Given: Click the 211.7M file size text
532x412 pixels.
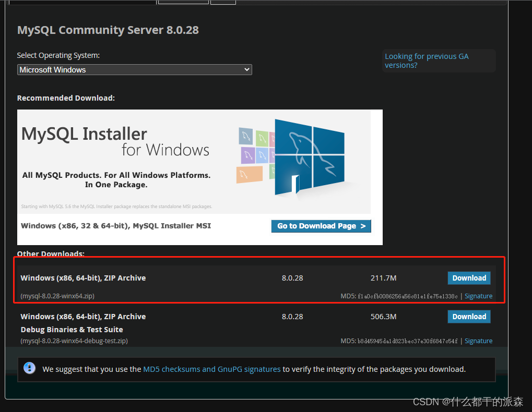Looking at the screenshot, I should click(x=383, y=278).
